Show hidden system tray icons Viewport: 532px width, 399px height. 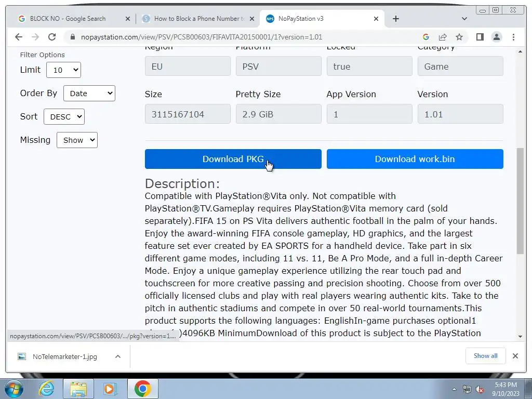click(454, 389)
